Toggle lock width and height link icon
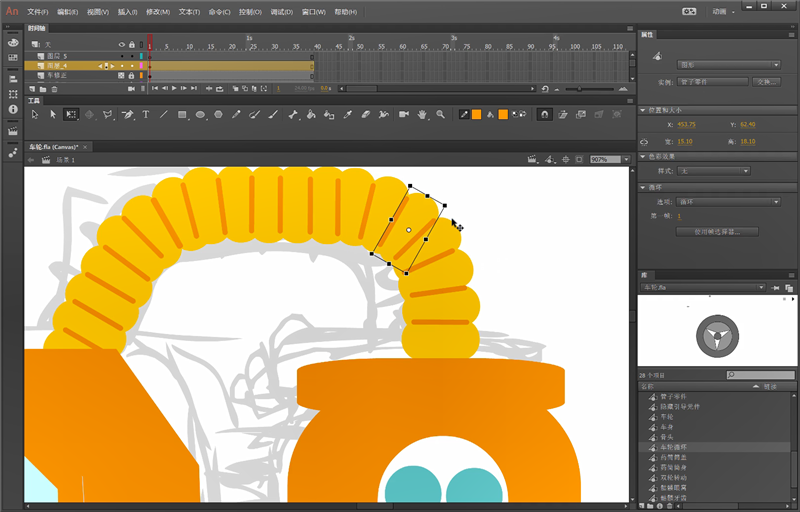Screen dimensions: 800x512 (x=644, y=142)
